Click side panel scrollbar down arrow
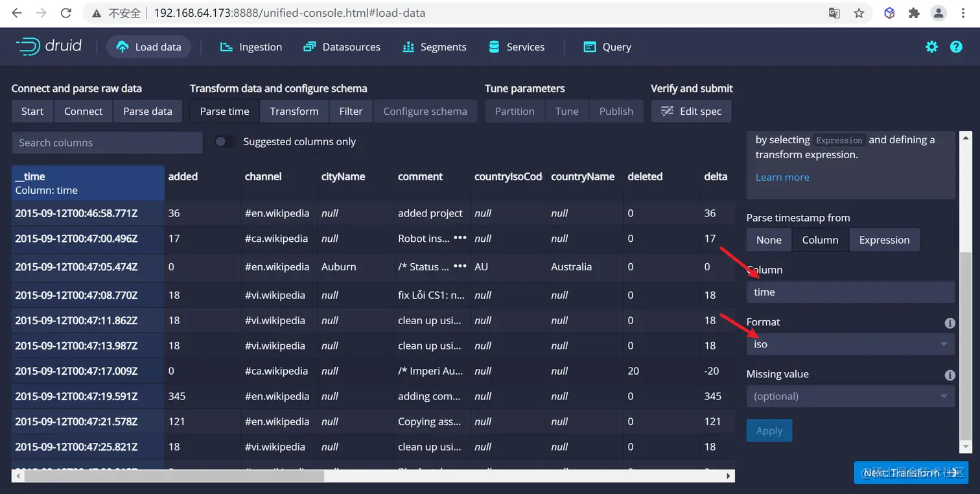 [966, 447]
